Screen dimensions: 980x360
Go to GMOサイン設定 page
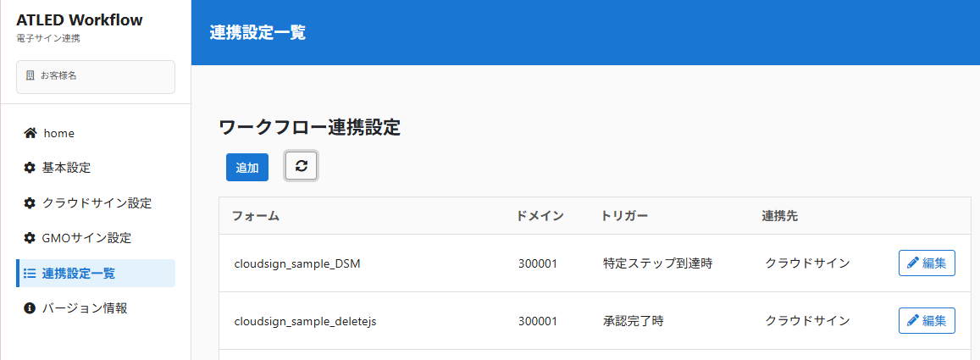pyautogui.click(x=96, y=238)
